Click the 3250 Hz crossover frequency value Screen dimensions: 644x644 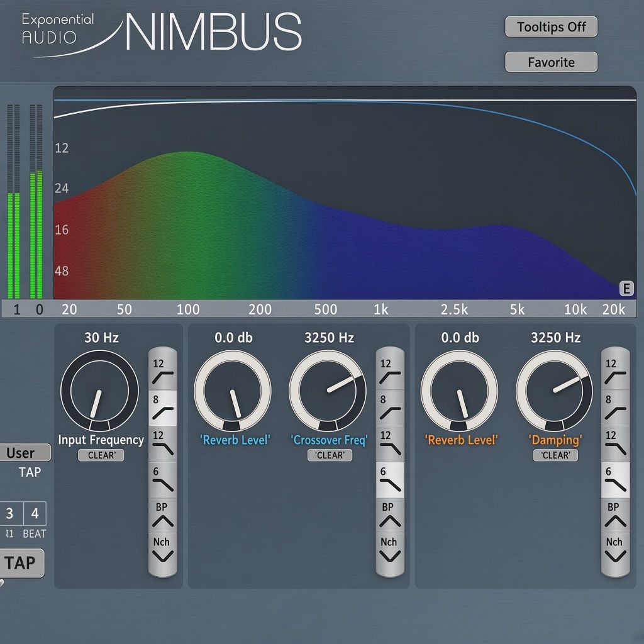[329, 338]
